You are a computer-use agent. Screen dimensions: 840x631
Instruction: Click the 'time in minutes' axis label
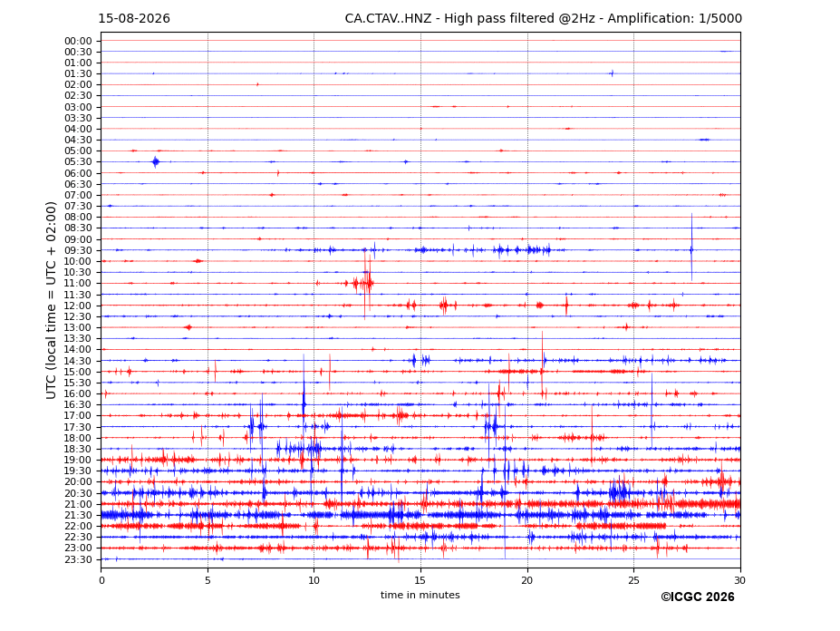420,595
